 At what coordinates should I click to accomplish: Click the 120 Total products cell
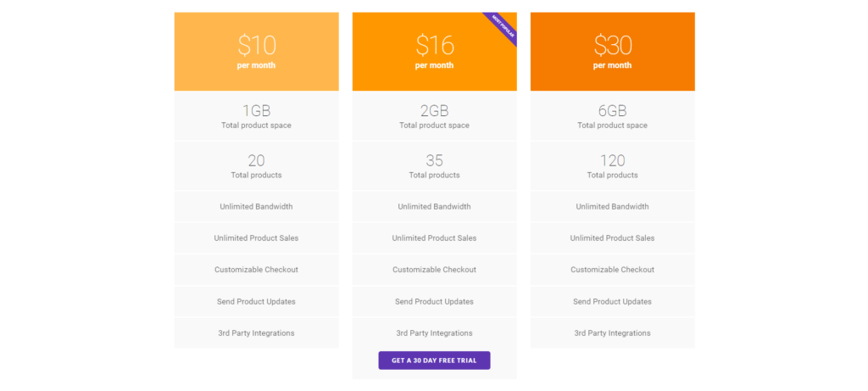(612, 166)
